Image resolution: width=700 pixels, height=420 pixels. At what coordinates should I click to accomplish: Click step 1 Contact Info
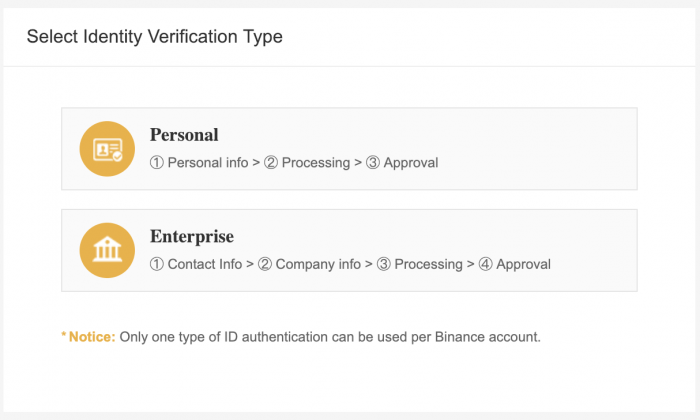(x=196, y=264)
